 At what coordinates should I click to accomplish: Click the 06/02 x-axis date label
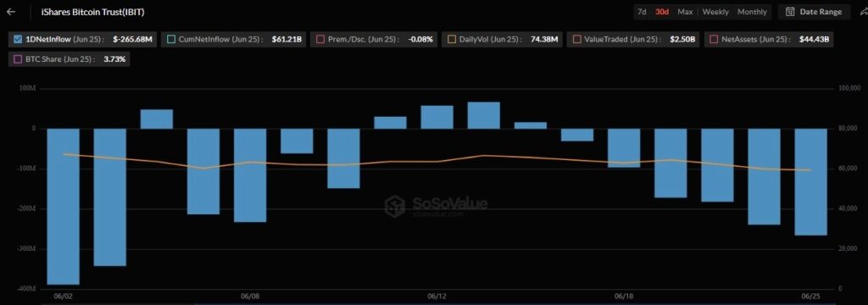[63, 297]
